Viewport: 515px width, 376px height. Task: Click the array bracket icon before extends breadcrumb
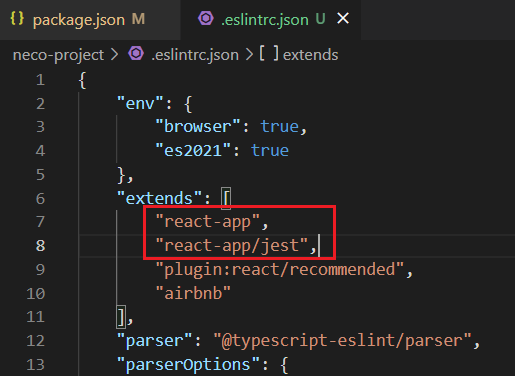pos(269,54)
